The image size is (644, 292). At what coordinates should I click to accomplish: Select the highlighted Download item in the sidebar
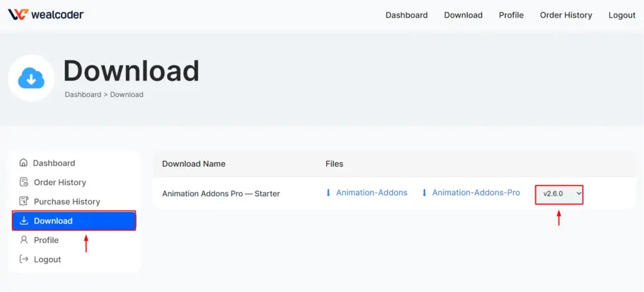point(74,221)
